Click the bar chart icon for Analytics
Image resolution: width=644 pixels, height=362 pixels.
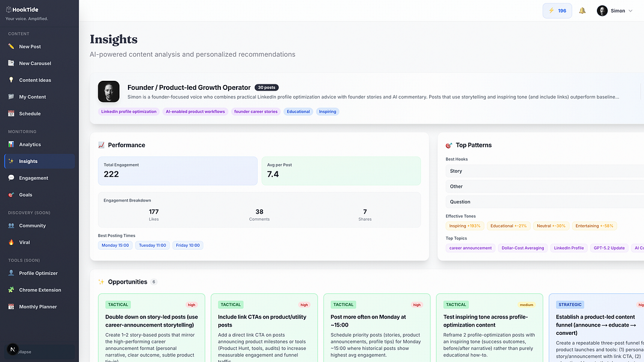tap(11, 144)
